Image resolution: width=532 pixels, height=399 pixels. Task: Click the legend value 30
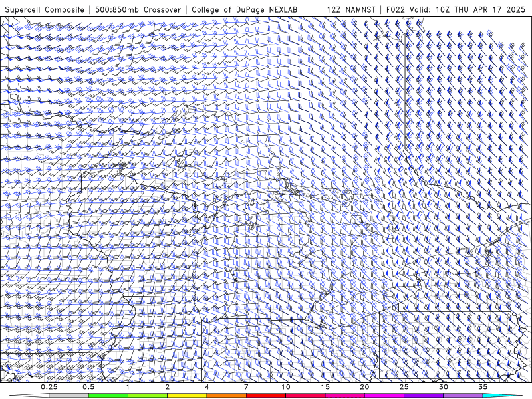pyautogui.click(x=443, y=387)
